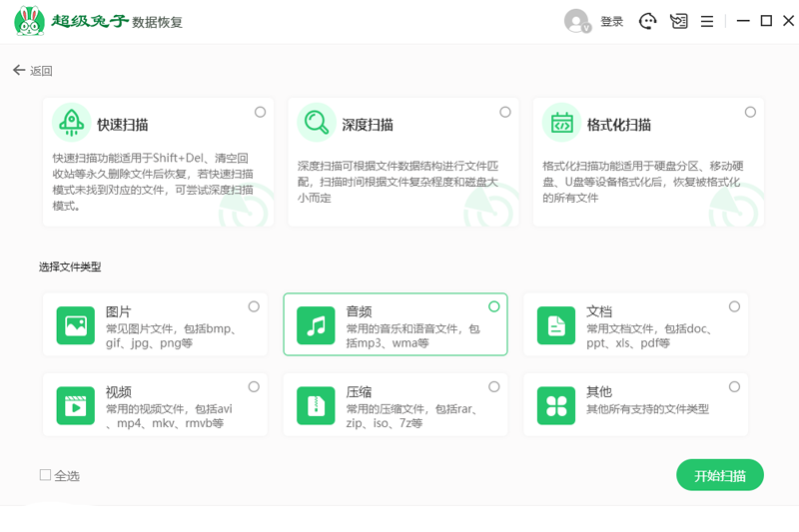Click the 视频 video icon
Viewport: 799px width, 532px height.
pyautogui.click(x=76, y=406)
